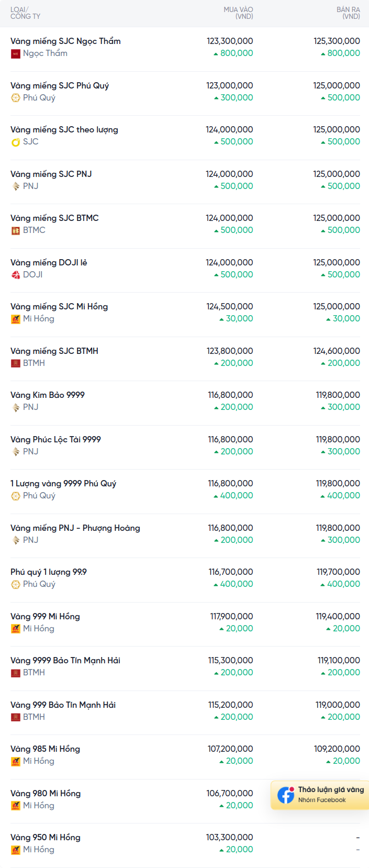Click the Facebook icon in discussion banner
369x868 pixels.
coord(286,795)
